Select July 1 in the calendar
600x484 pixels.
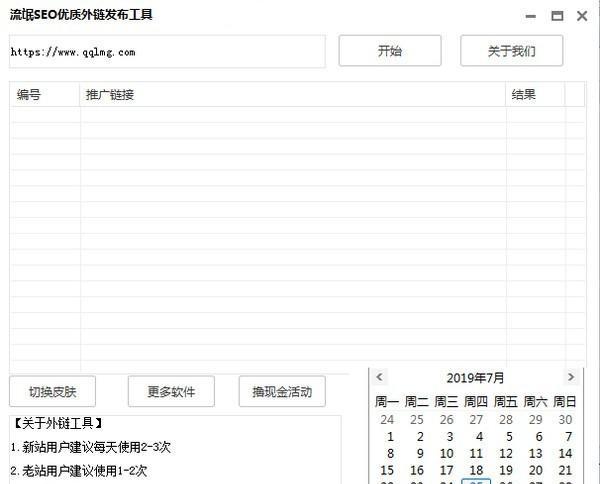pos(390,437)
